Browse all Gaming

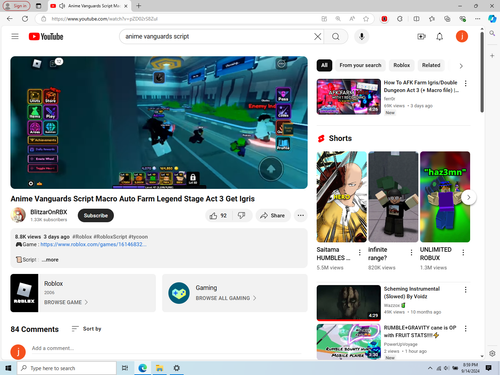coord(235,293)
